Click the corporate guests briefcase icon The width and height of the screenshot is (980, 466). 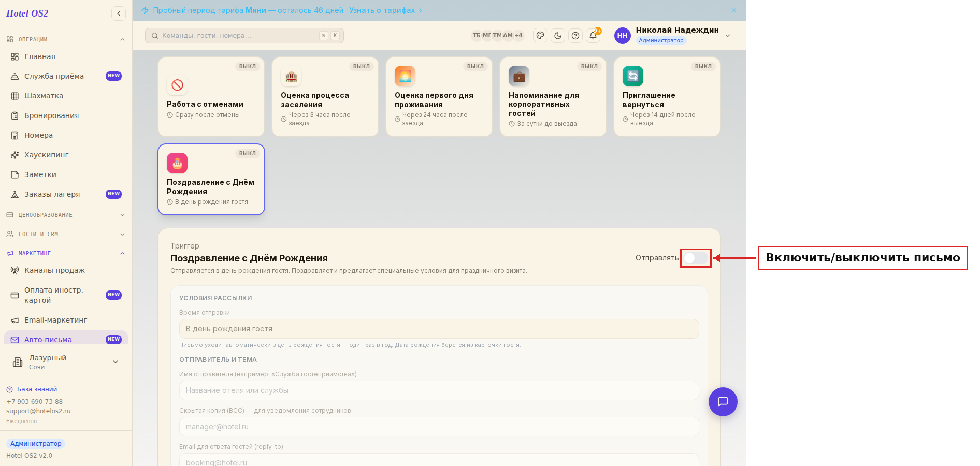(519, 76)
